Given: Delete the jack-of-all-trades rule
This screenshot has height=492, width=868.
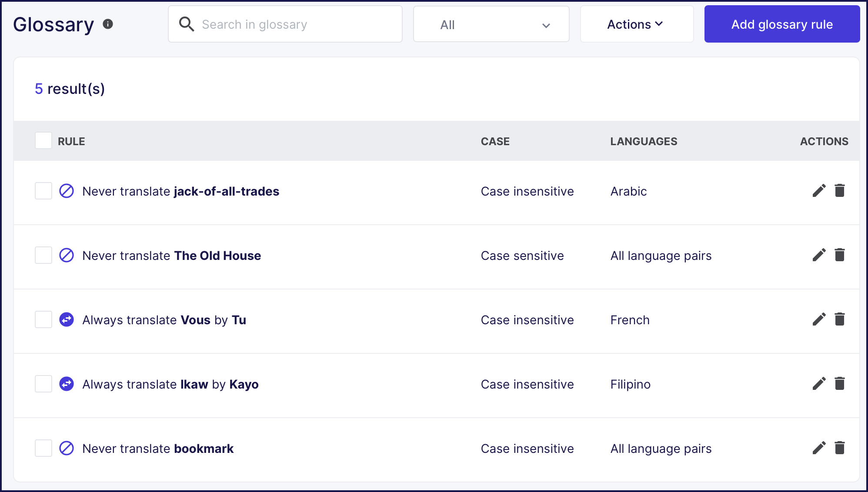Looking at the screenshot, I should (840, 191).
